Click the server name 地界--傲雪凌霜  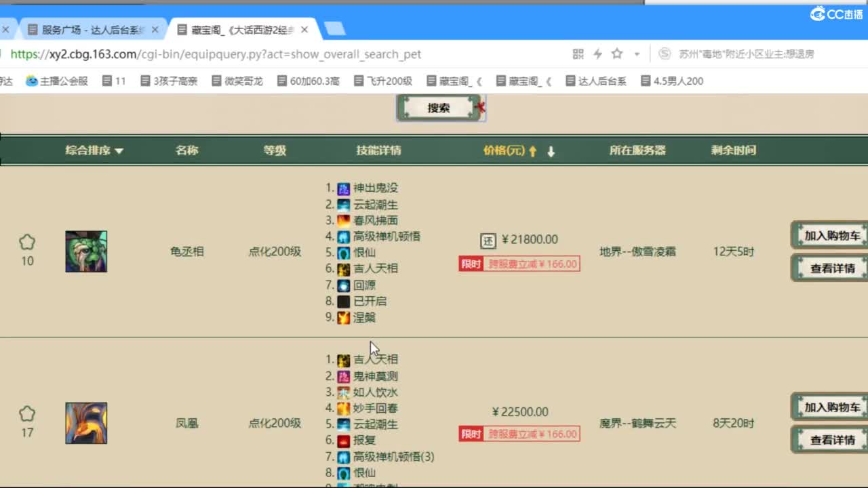pyautogui.click(x=637, y=251)
